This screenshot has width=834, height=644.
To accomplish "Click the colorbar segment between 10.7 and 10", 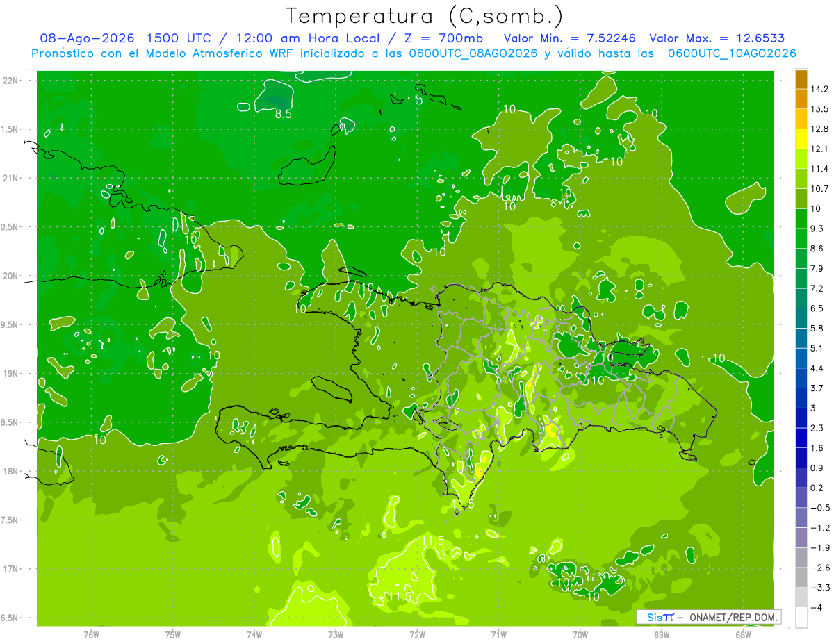I will (801, 199).
